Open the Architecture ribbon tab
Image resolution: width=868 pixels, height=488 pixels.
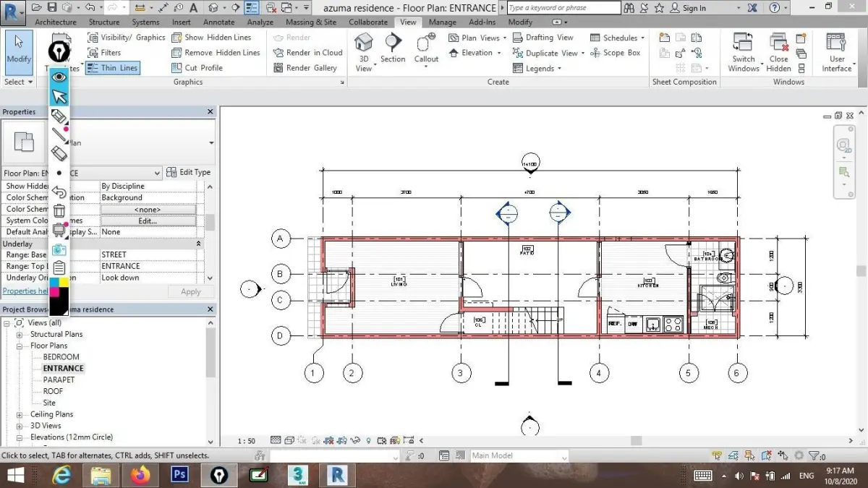pyautogui.click(x=56, y=22)
